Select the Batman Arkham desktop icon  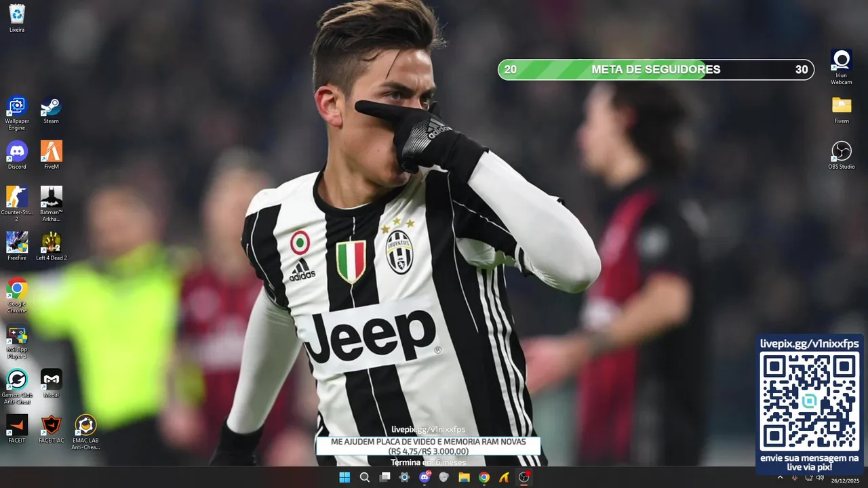[51, 204]
